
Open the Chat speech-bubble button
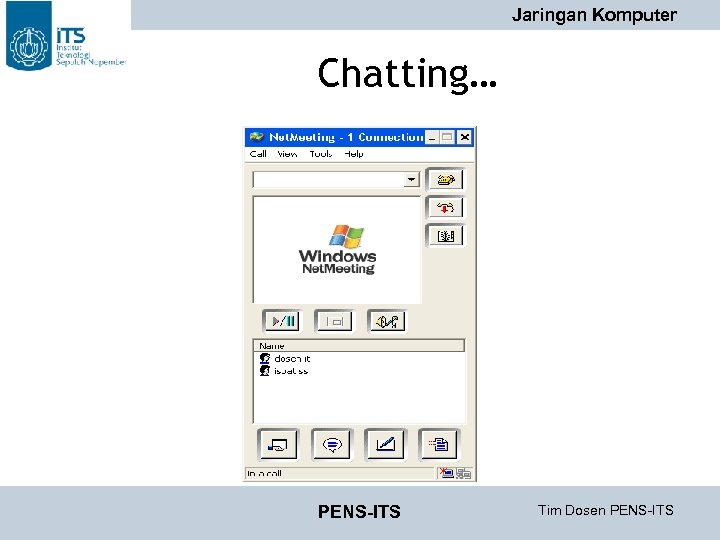[332, 444]
